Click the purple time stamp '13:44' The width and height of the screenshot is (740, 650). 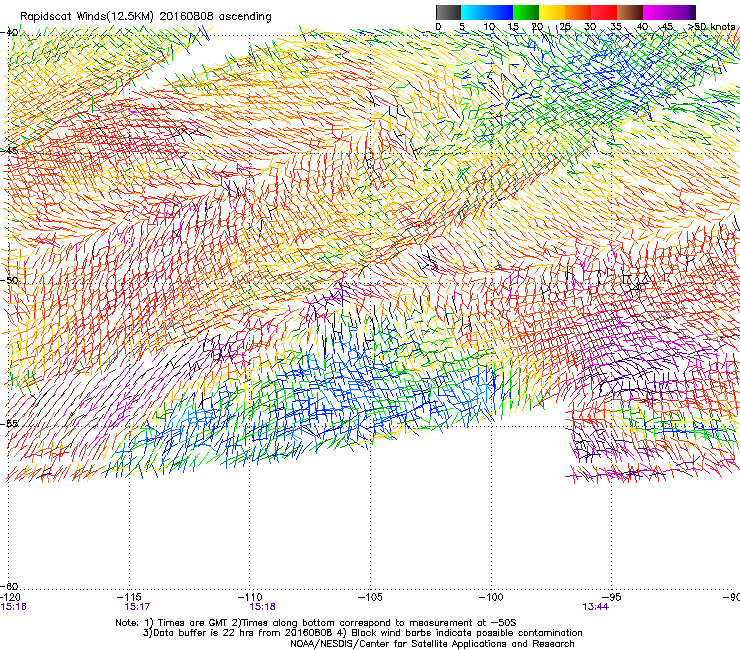(595, 607)
